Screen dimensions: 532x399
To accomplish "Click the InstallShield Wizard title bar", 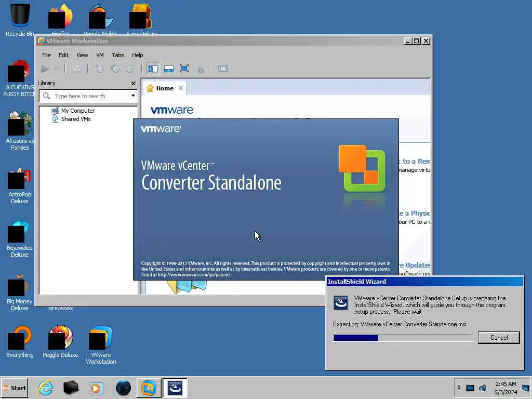I will pos(425,282).
